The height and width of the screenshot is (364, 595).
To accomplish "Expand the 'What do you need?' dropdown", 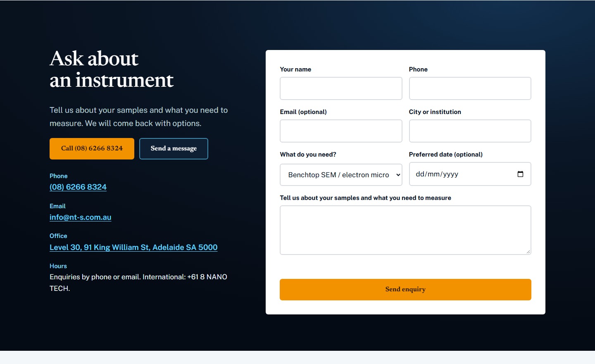I will pyautogui.click(x=341, y=175).
